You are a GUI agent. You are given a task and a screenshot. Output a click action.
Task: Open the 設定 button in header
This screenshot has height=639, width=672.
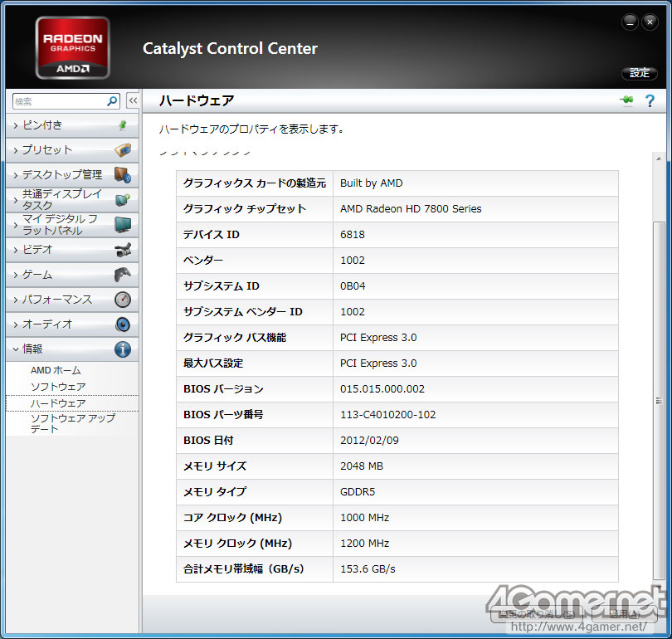pos(640,73)
